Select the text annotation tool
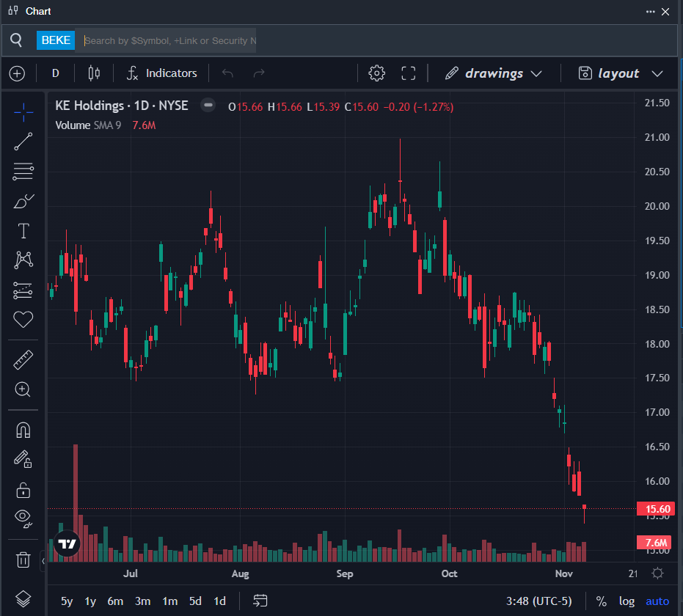The height and width of the screenshot is (616, 683). [23, 231]
